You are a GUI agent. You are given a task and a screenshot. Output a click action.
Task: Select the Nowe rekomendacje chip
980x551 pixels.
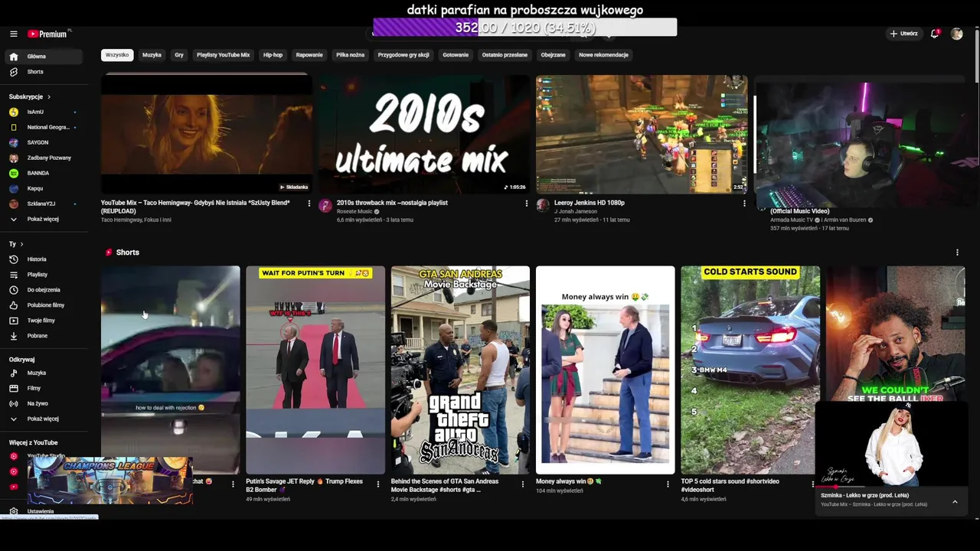603,55
